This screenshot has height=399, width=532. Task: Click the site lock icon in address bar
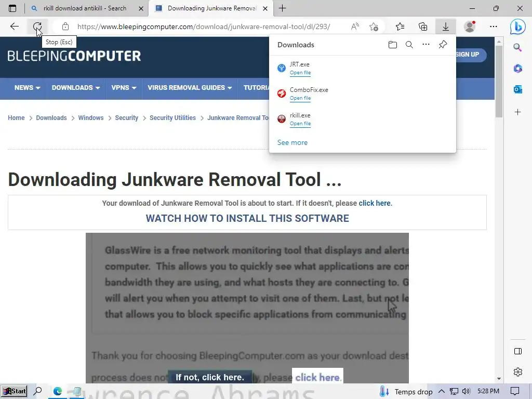(65, 26)
